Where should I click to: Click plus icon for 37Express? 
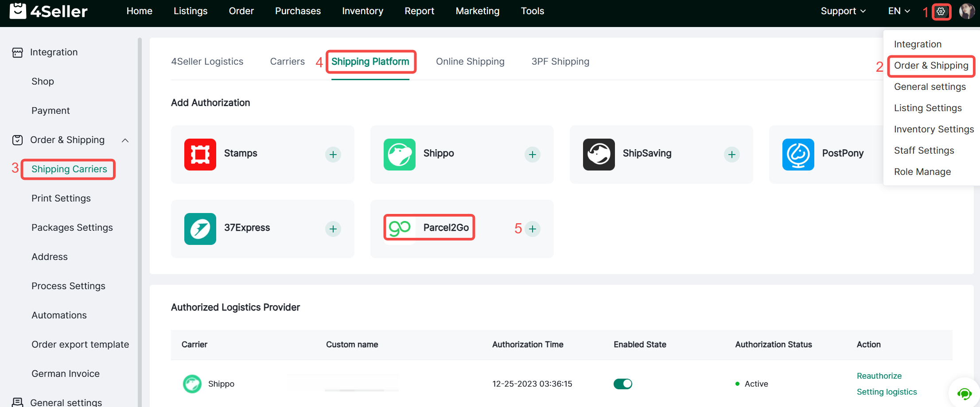(333, 229)
